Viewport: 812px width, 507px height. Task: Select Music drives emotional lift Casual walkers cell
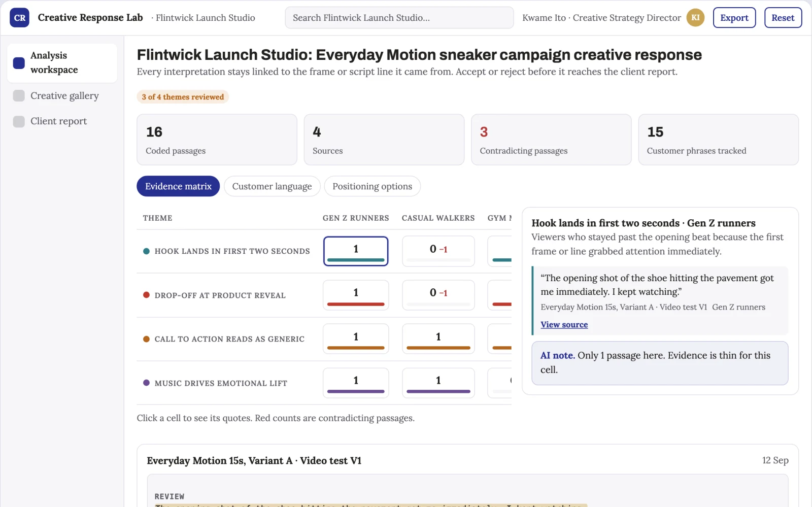point(438,383)
